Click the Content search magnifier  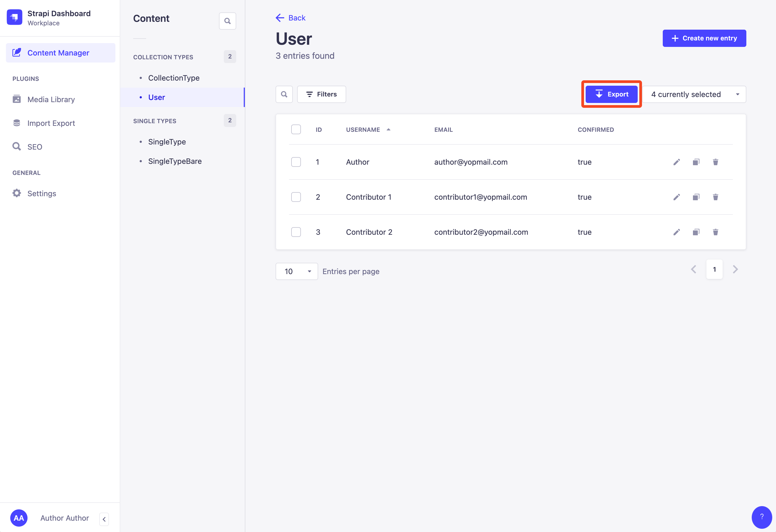[227, 21]
